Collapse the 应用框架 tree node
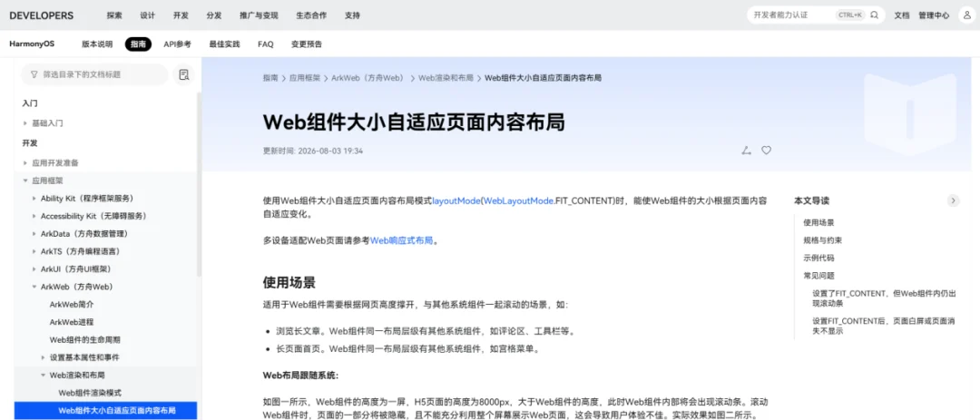Screen dimensions: 980x420 pyautogui.click(x=25, y=181)
